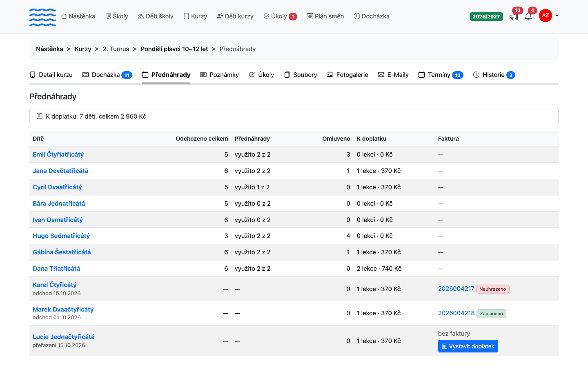This screenshot has height=368, width=588.
Task: Open child Lucie Jednačtyřicátá
Action: [x=64, y=337]
